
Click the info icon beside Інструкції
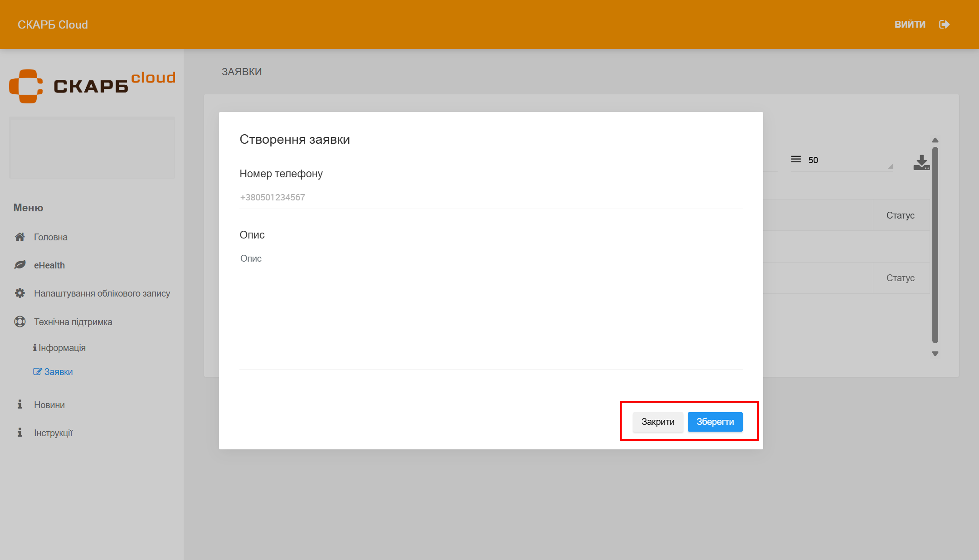click(19, 433)
